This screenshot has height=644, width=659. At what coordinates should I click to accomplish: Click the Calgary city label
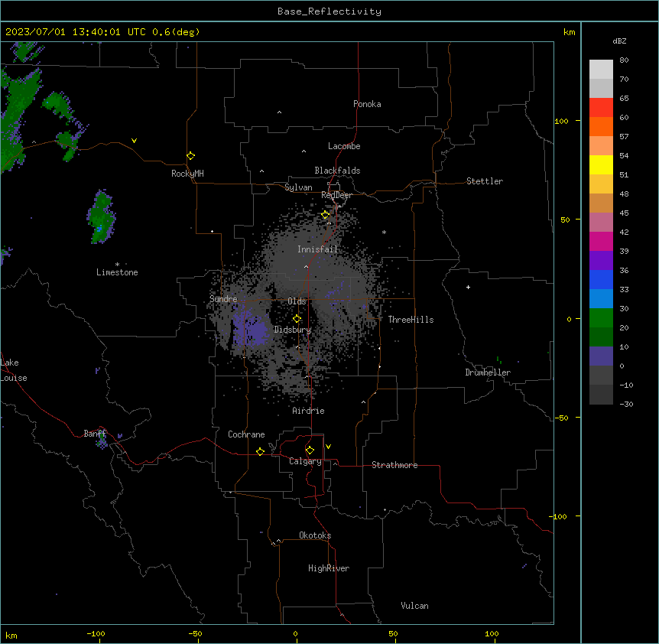click(305, 461)
